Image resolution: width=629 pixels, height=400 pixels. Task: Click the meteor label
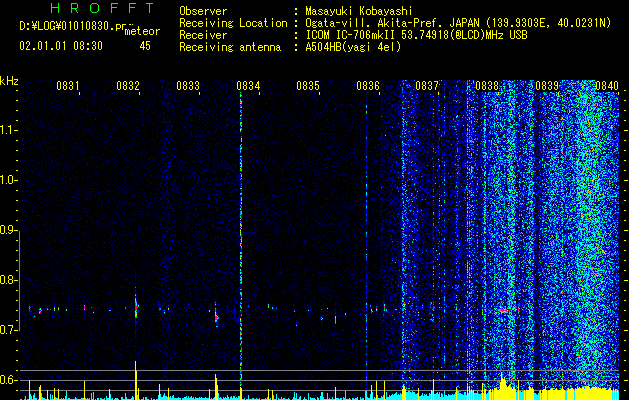pyautogui.click(x=142, y=31)
